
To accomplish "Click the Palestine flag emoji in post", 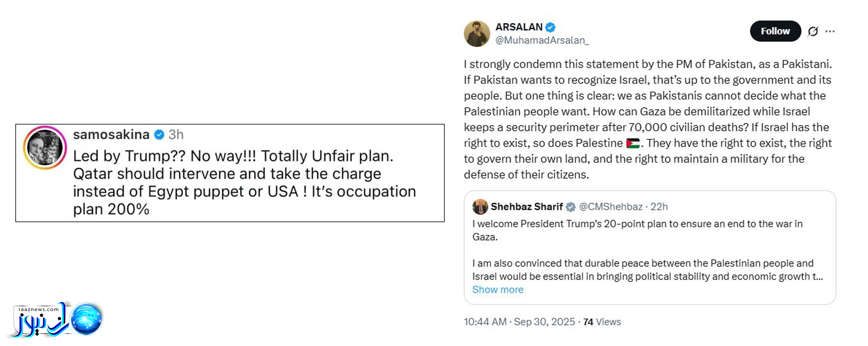I will (x=633, y=143).
